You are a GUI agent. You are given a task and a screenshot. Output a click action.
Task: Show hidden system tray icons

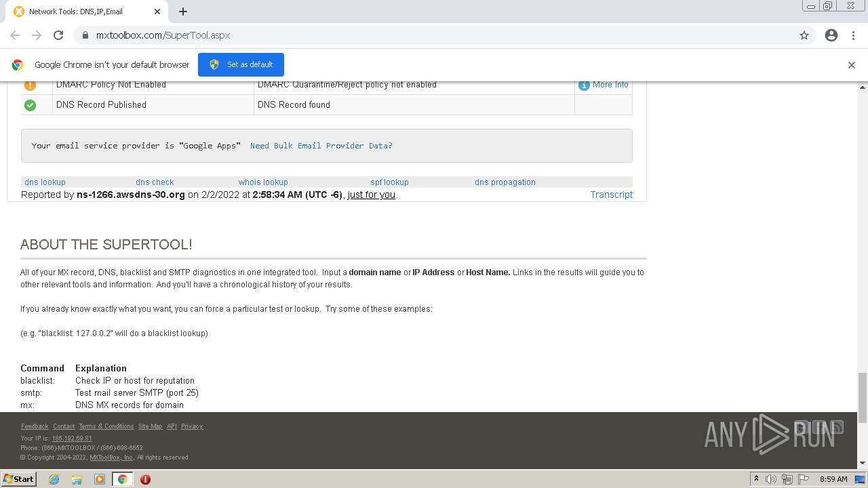click(756, 479)
